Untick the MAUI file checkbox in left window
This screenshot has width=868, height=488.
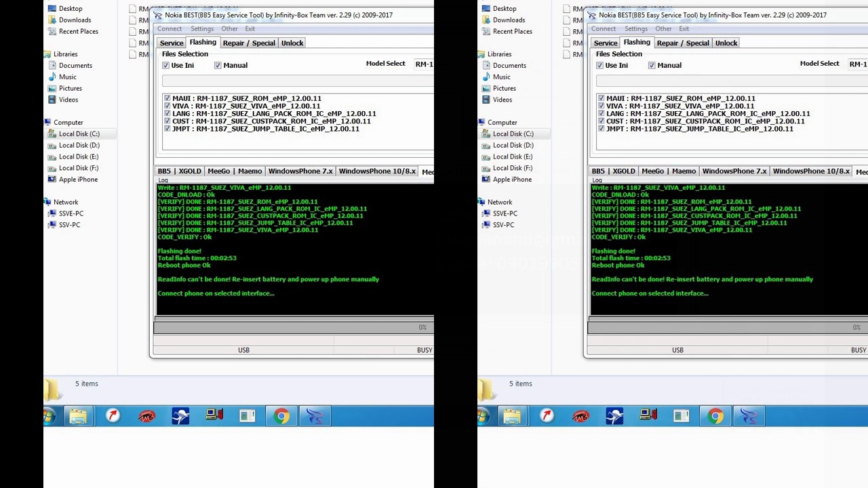[167, 98]
